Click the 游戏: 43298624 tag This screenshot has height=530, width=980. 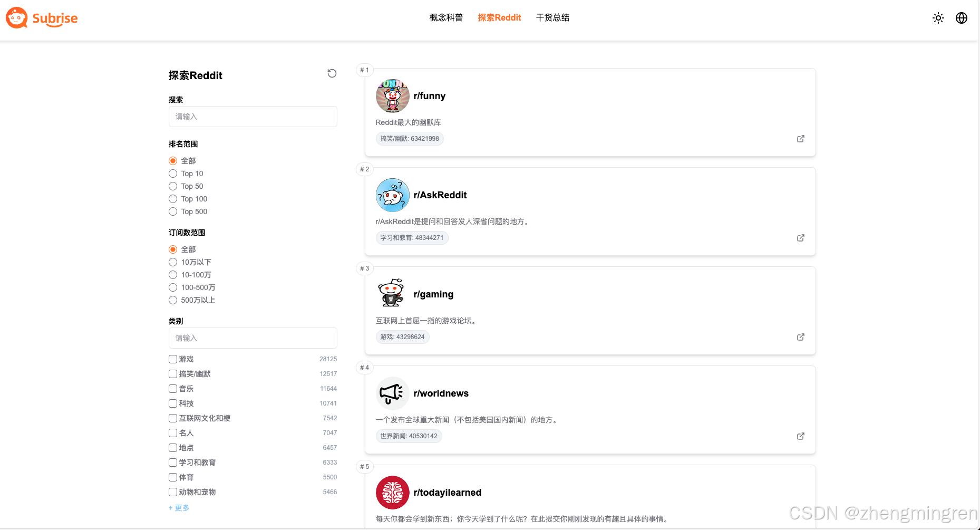click(402, 337)
